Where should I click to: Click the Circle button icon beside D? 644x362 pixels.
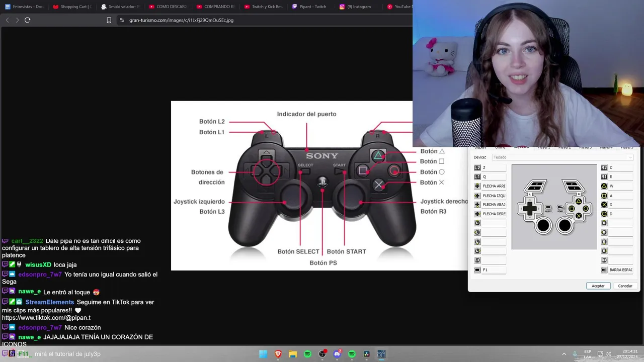[x=604, y=214]
